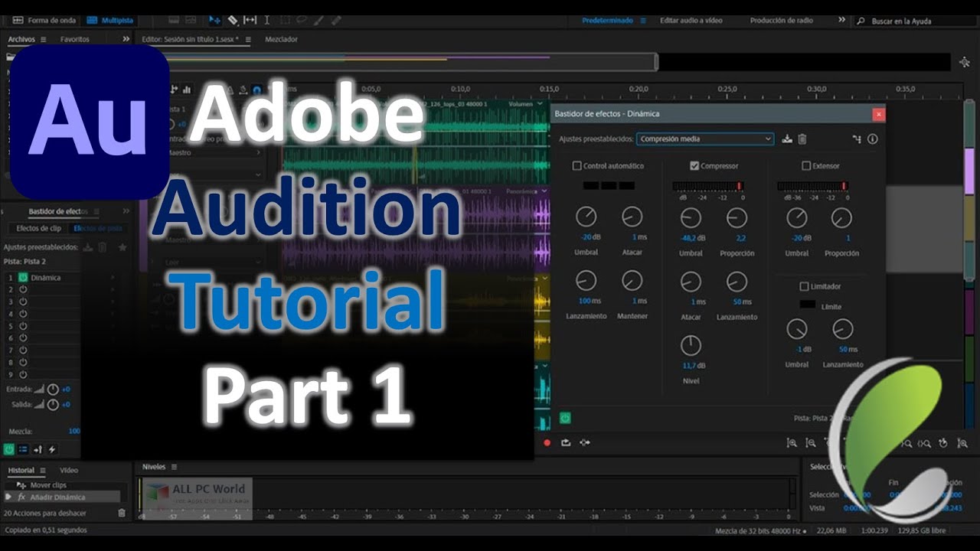Click the red Record button

pos(547,442)
